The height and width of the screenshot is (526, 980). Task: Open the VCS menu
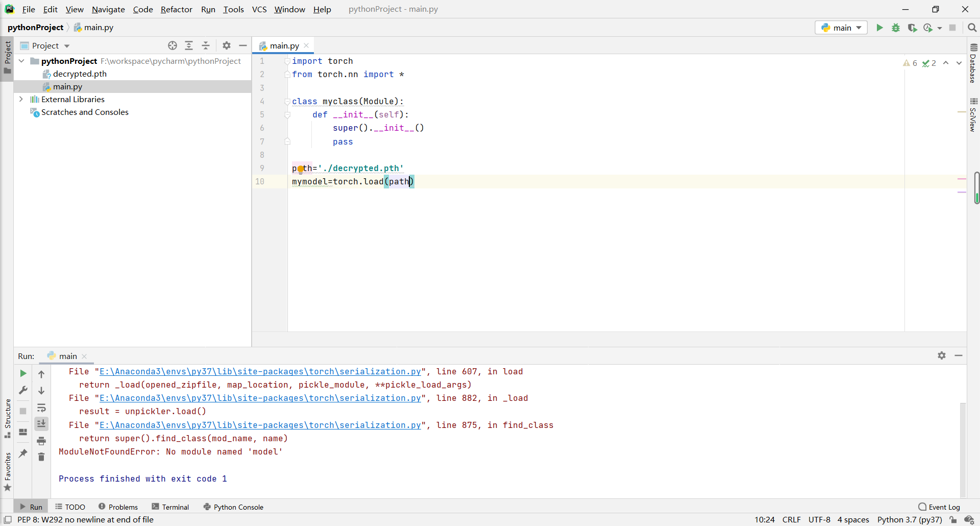pyautogui.click(x=259, y=9)
